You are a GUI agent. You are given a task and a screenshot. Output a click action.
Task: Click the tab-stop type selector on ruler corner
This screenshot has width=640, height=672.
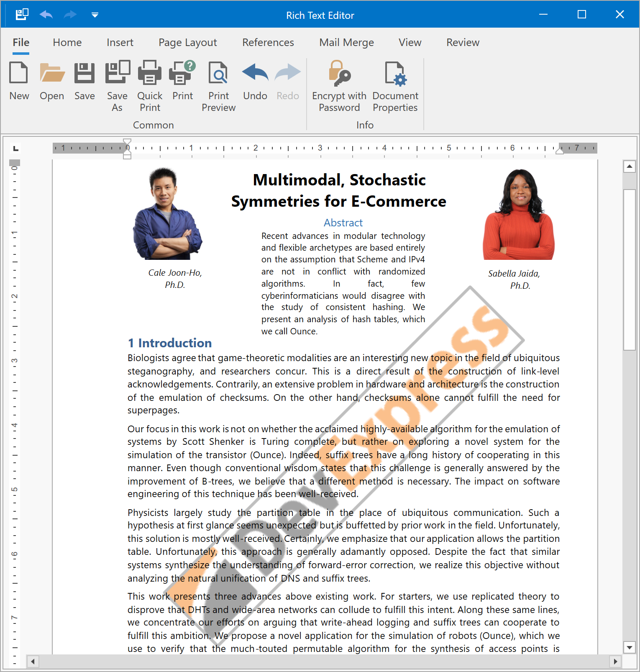[x=16, y=148]
